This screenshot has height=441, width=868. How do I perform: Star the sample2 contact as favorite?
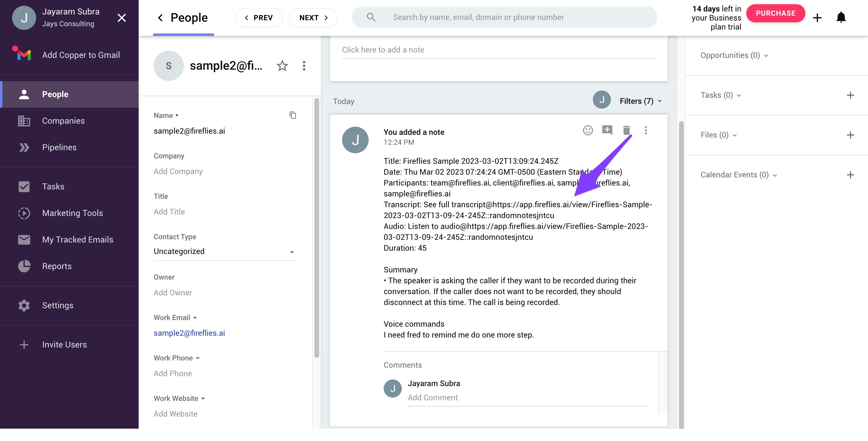[x=282, y=66]
